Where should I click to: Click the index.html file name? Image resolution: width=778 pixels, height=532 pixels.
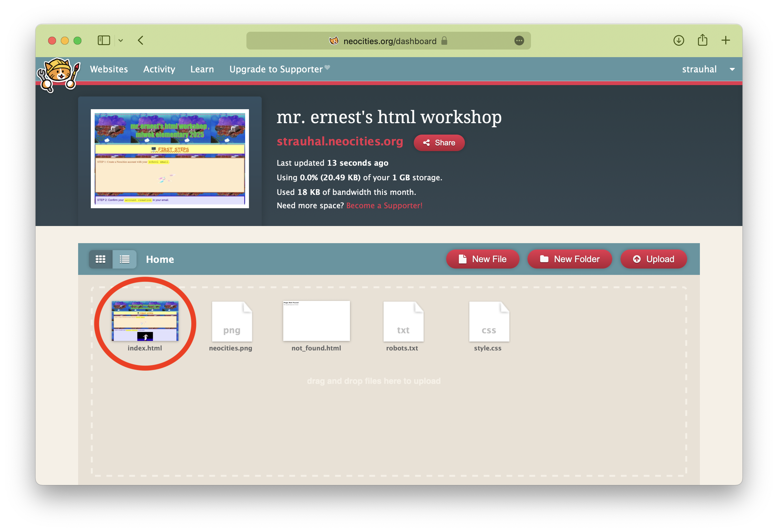(144, 348)
